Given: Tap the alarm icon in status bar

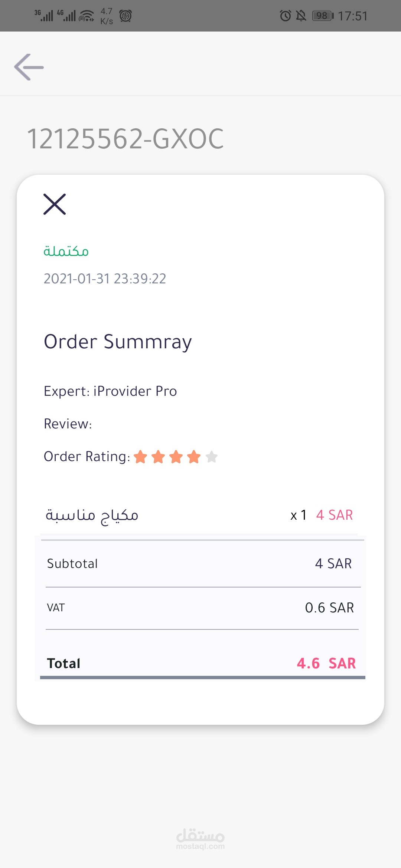Looking at the screenshot, I should 285,16.
